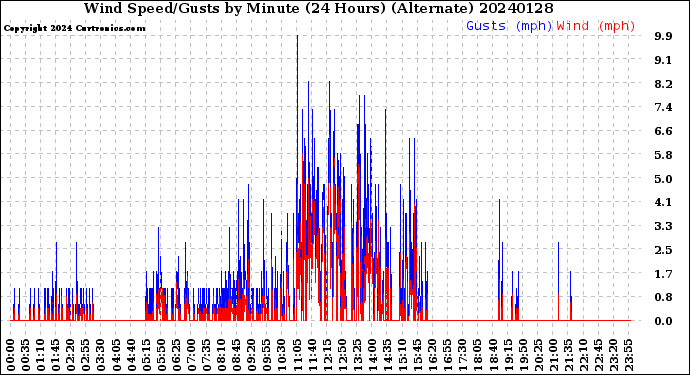Click the 05:15 time axis label
This screenshot has width=690, height=375.
point(147,354)
